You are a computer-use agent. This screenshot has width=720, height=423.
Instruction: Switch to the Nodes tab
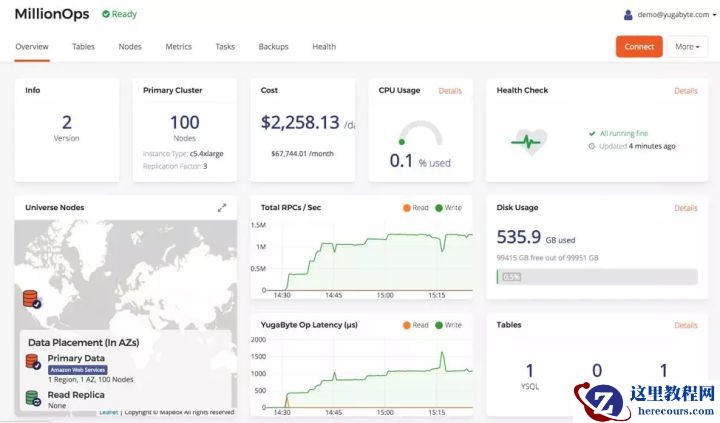[x=130, y=47]
